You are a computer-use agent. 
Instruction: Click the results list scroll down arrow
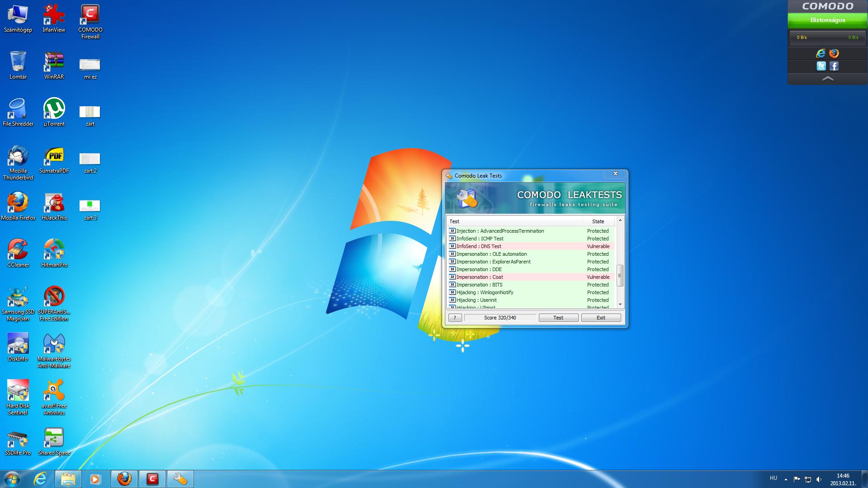coord(620,305)
